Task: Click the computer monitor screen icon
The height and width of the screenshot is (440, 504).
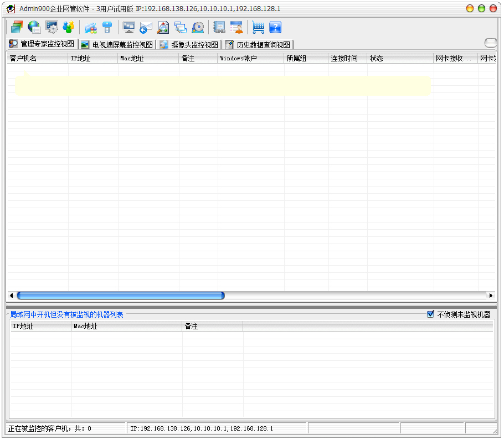Action: (x=128, y=27)
